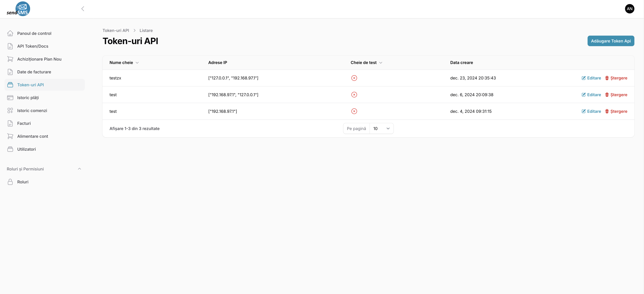Image resolution: width=644 pixels, height=294 pixels.
Task: Click the red X icon for Dec 4 token
Action: (x=354, y=111)
